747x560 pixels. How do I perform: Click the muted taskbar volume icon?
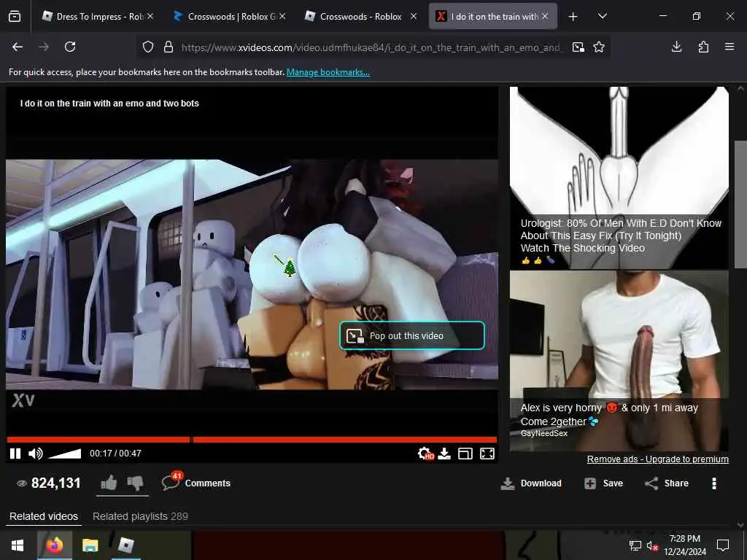click(x=652, y=545)
